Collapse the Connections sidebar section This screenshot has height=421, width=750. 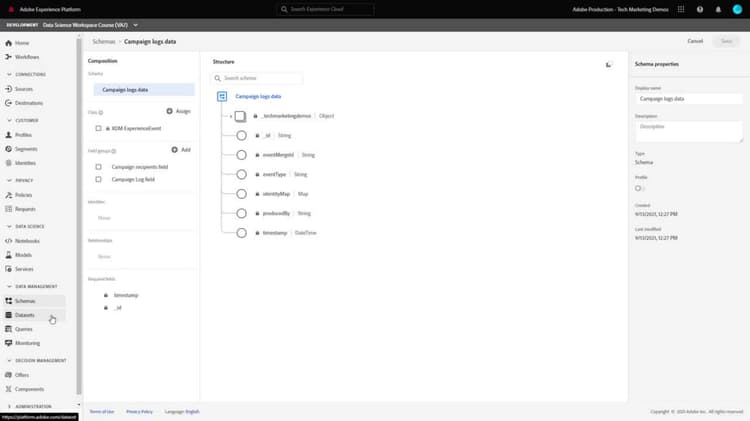[x=9, y=74]
